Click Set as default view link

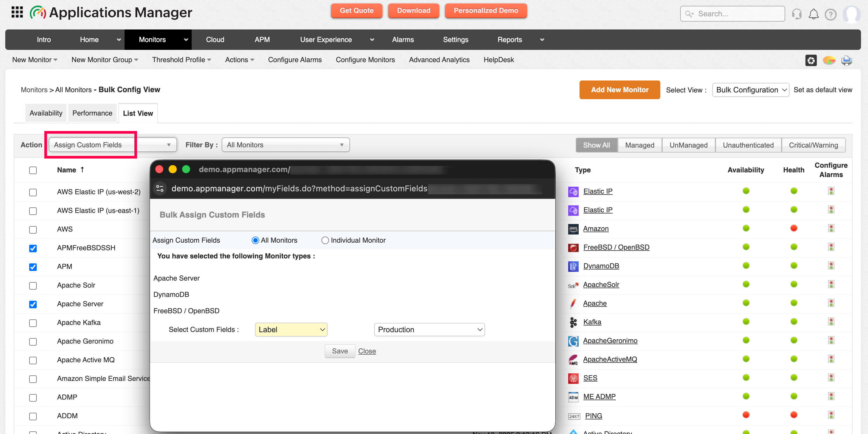pyautogui.click(x=822, y=90)
